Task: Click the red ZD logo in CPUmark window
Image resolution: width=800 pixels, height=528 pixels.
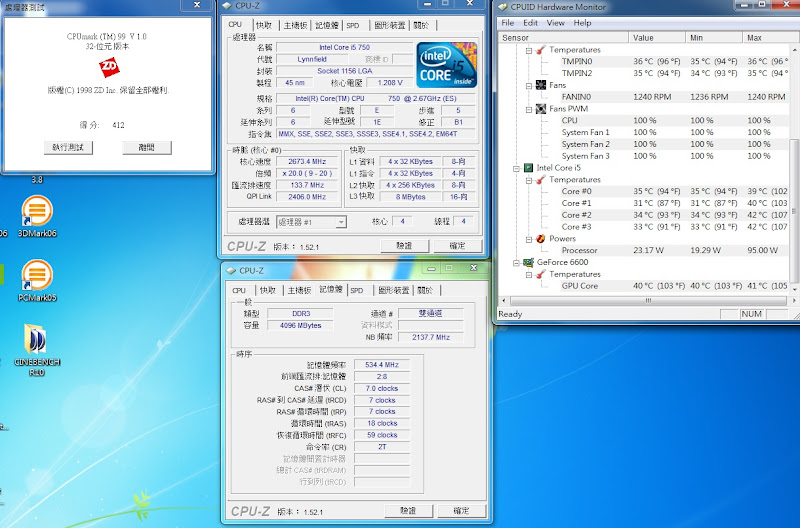Action: [109, 67]
